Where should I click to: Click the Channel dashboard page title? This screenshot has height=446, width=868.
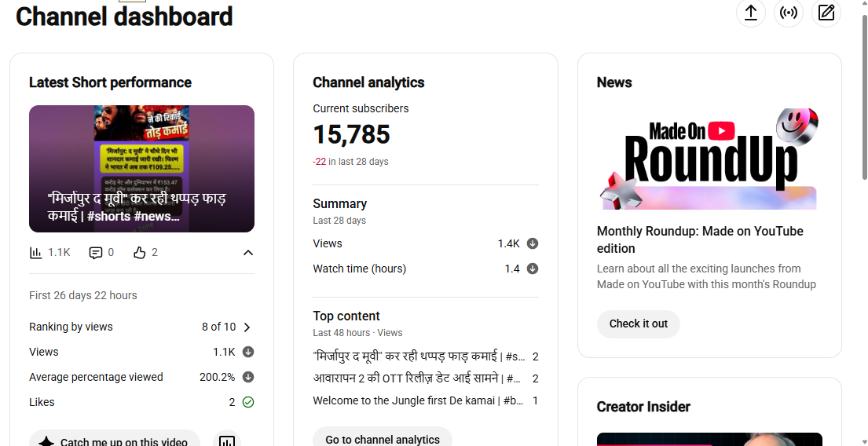124,16
